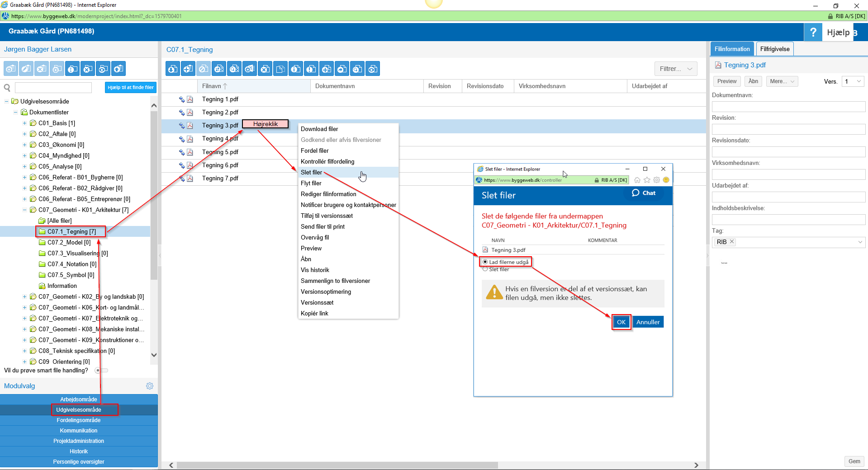Open the Modulvalg settings gear
The height and width of the screenshot is (470, 868).
pos(150,386)
